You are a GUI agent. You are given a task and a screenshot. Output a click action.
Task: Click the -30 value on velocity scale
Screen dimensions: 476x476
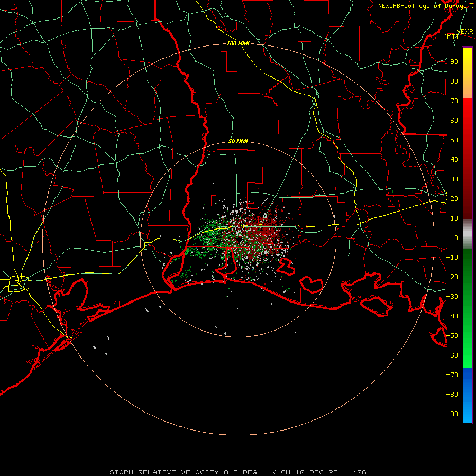point(452,297)
